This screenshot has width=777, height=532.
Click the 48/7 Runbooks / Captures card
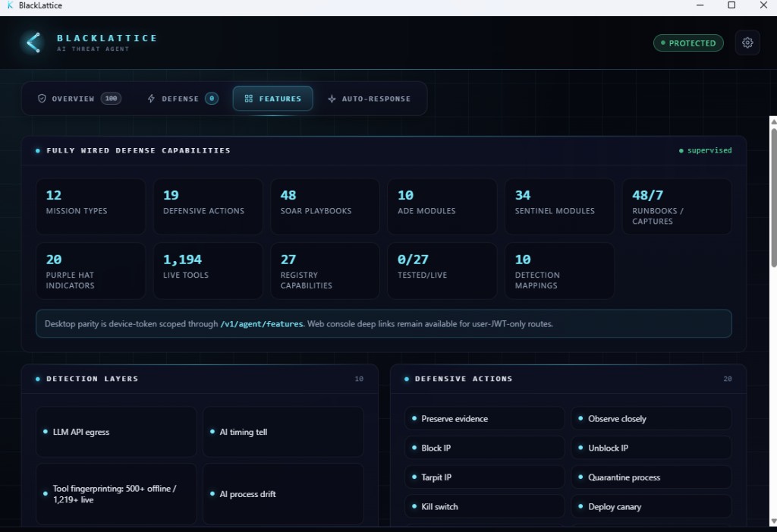coord(677,206)
